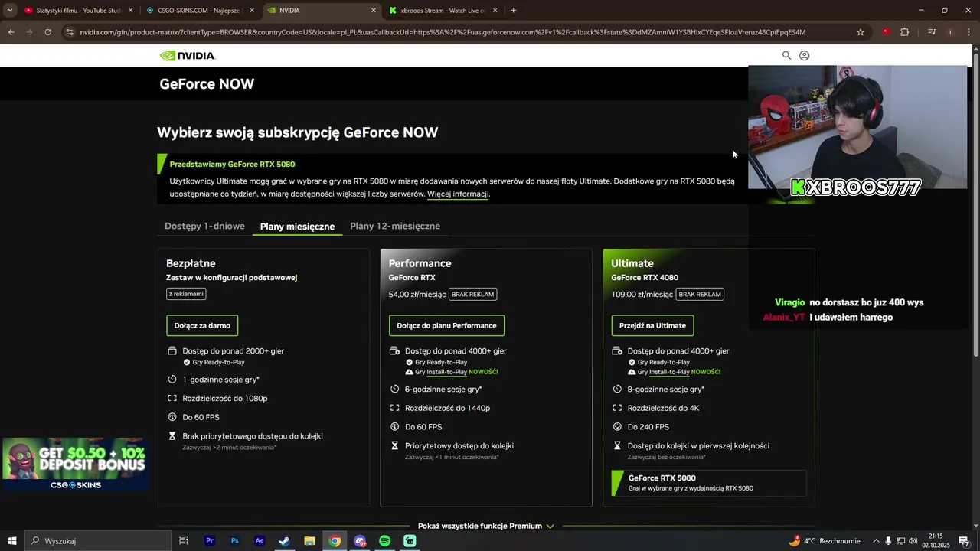Open the site search magnifier icon
The height and width of the screenshot is (551, 980).
786,55
